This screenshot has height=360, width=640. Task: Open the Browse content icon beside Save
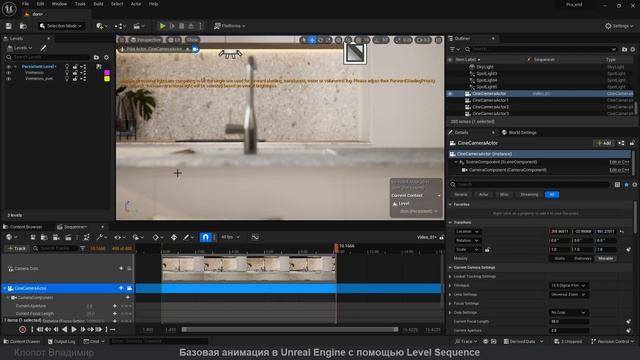tap(23, 26)
